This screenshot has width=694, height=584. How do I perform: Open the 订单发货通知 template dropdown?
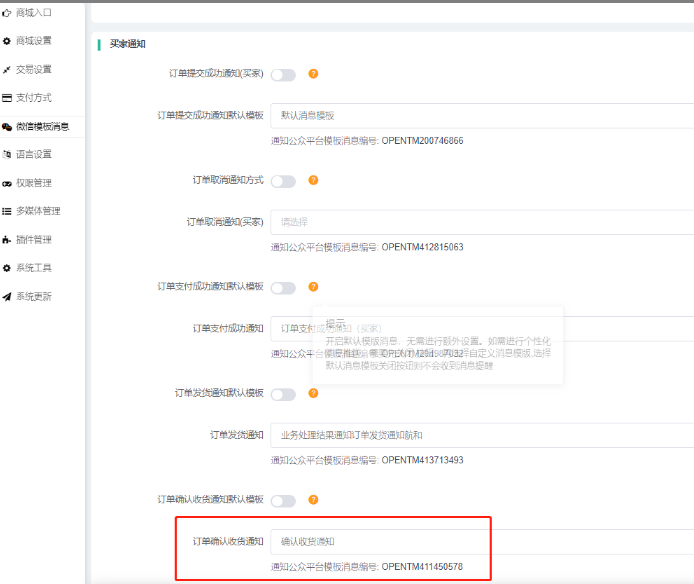click(x=481, y=435)
